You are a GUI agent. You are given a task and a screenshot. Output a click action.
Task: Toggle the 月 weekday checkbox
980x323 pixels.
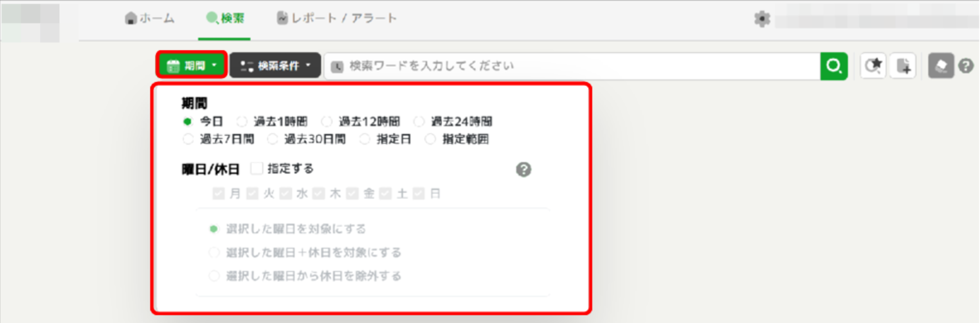click(x=219, y=193)
